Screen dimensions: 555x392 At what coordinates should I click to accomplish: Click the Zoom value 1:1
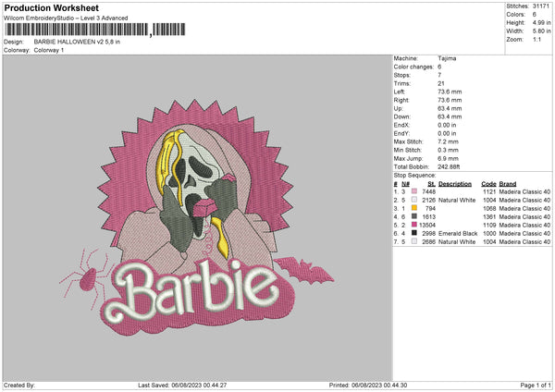tap(536, 39)
